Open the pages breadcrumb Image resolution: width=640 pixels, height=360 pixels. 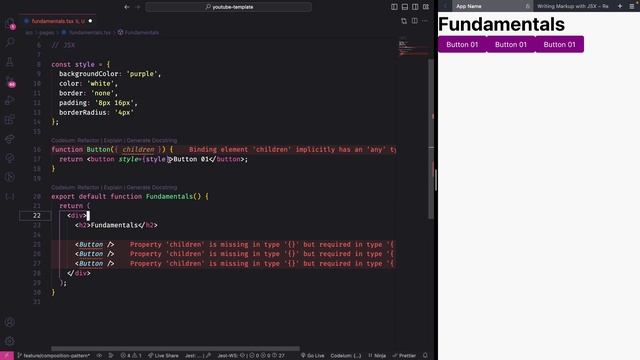[47, 33]
